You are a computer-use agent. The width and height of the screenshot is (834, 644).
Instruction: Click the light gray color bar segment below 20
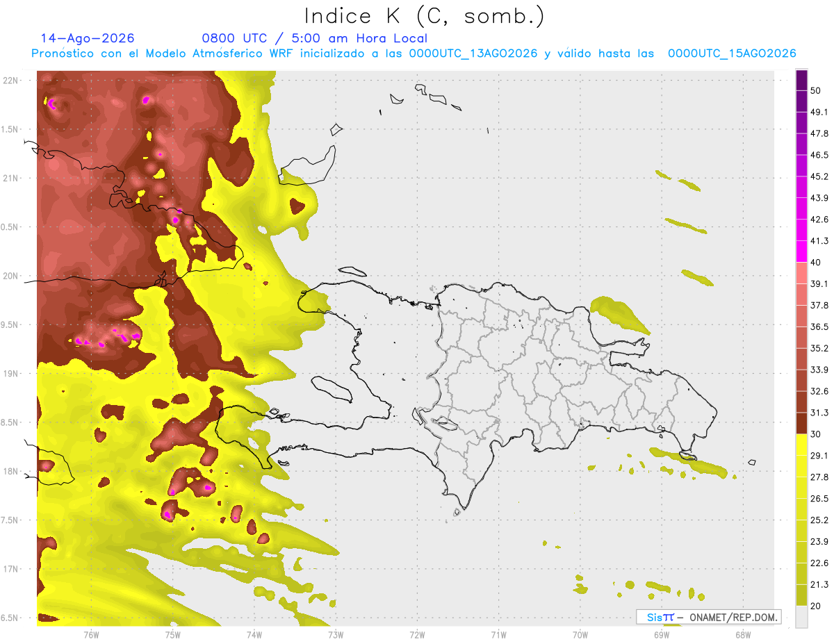click(x=802, y=617)
